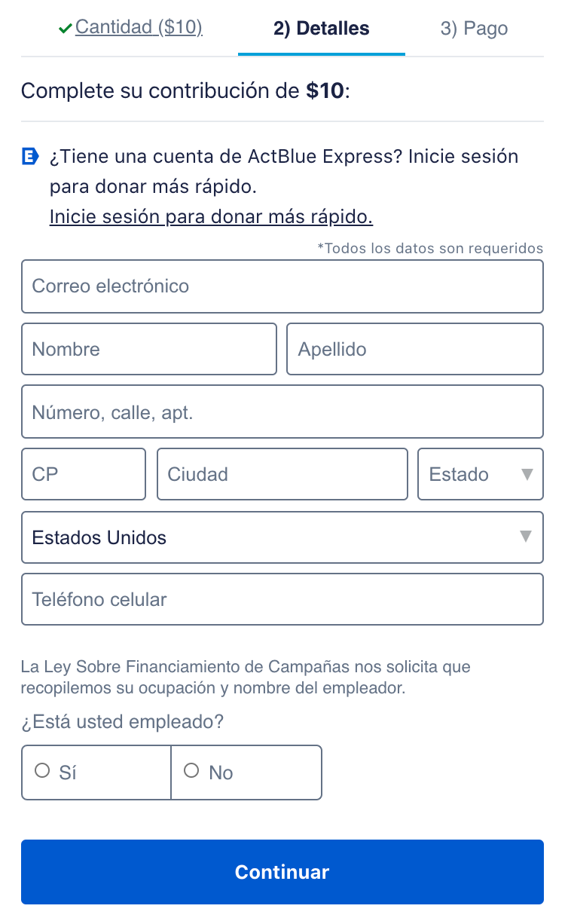
Task: Go back to Cantidad ($10) step
Action: (139, 28)
